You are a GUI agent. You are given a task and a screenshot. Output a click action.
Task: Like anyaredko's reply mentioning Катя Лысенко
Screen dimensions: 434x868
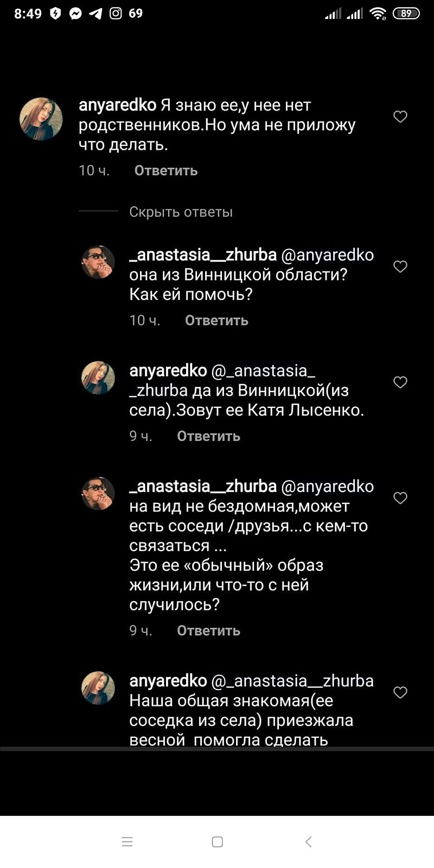tap(400, 382)
